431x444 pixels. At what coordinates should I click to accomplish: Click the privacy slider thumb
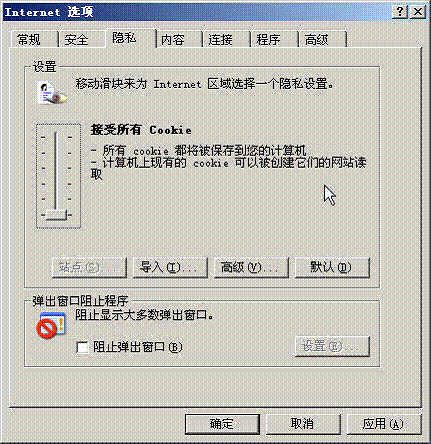coord(56,215)
